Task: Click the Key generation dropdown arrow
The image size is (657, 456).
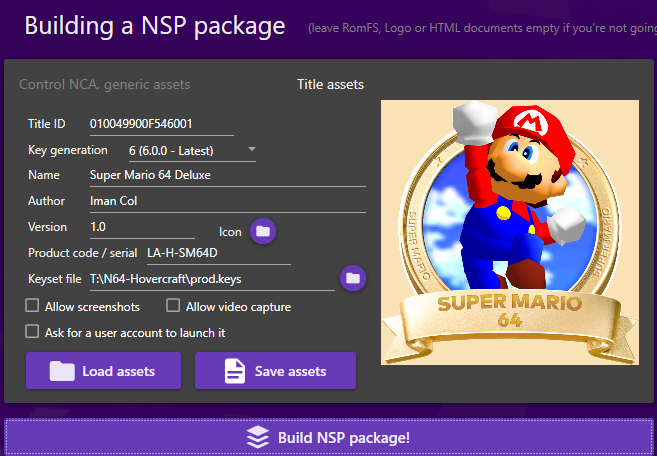Action: [x=251, y=149]
